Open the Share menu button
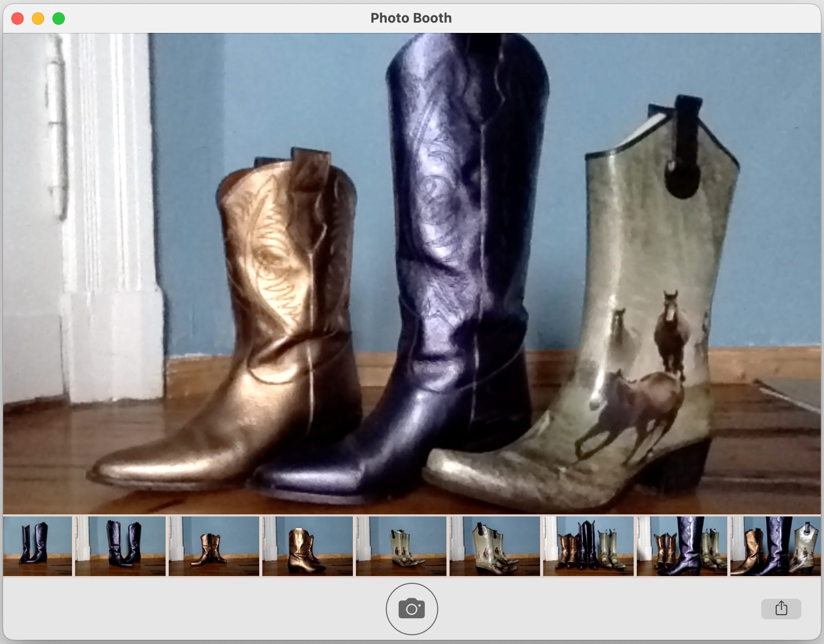Viewport: 824px width, 644px height. pos(781,609)
